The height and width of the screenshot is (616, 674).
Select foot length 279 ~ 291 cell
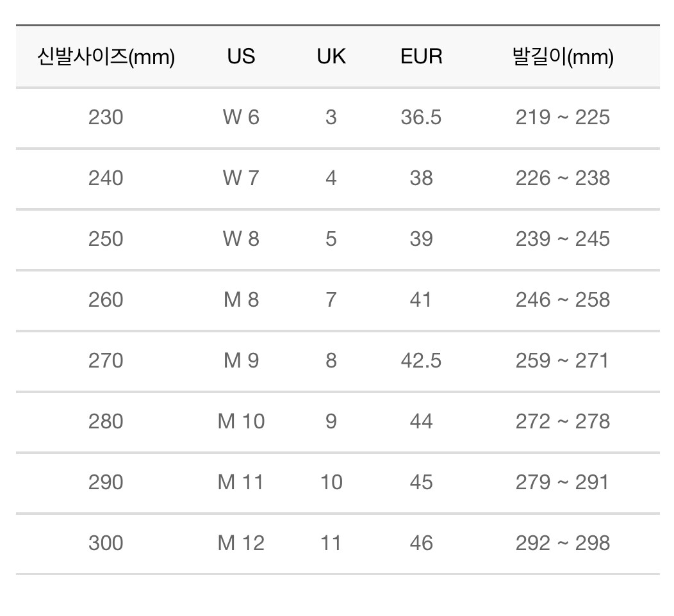pyautogui.click(x=563, y=482)
